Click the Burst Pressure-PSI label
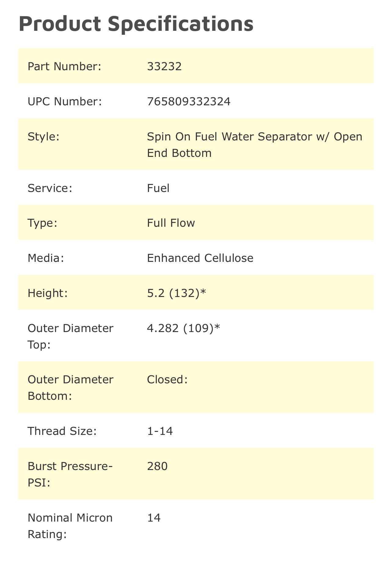This screenshot has height=564, width=392. tap(70, 474)
